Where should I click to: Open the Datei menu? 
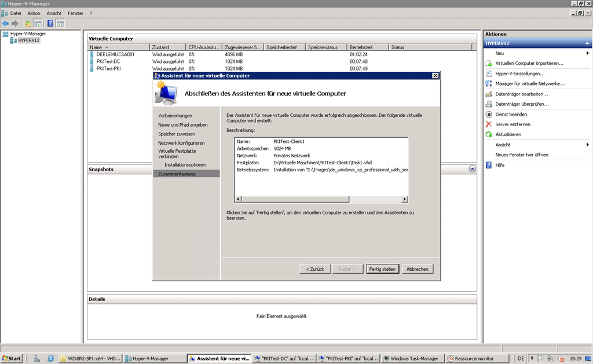coord(16,13)
